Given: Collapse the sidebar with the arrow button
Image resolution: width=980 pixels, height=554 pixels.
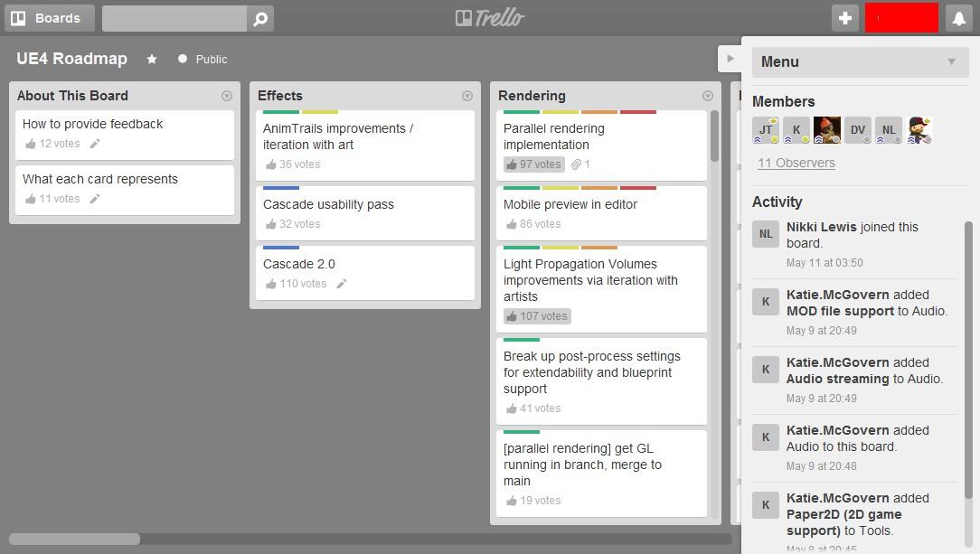Looking at the screenshot, I should point(730,59).
